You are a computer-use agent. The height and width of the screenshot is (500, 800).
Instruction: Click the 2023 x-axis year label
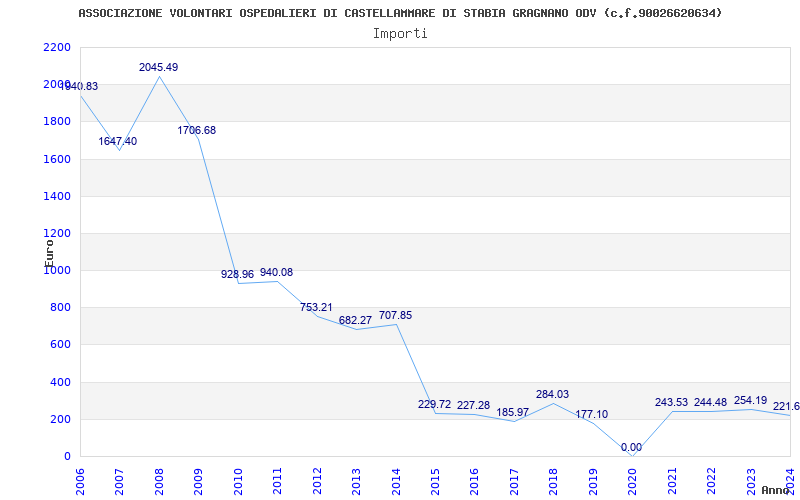(751, 481)
